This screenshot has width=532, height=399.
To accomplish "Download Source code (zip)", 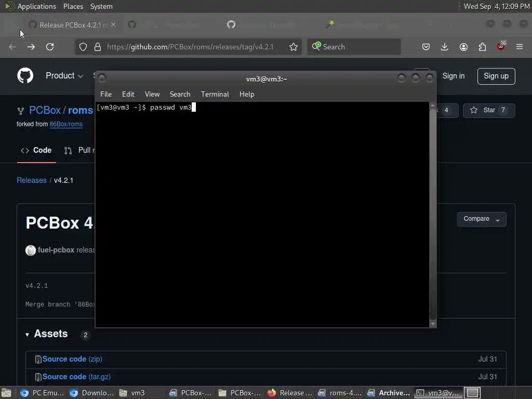I will pos(72,359).
